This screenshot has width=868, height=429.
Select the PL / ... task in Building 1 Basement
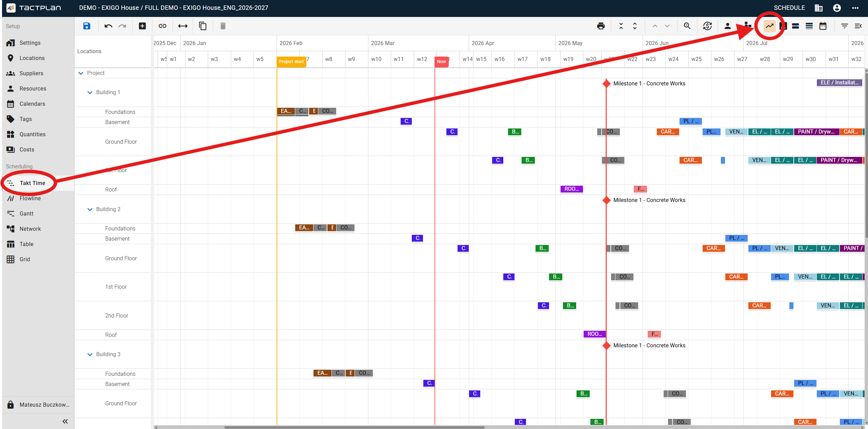tap(690, 121)
